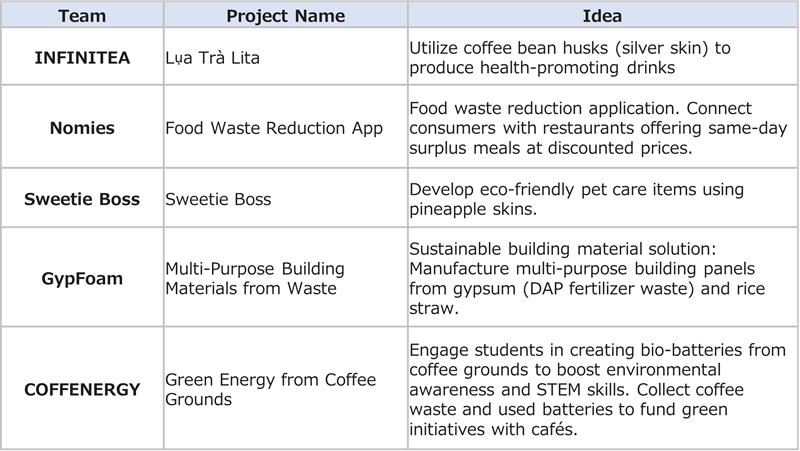Select the Project Name column header

pos(285,17)
